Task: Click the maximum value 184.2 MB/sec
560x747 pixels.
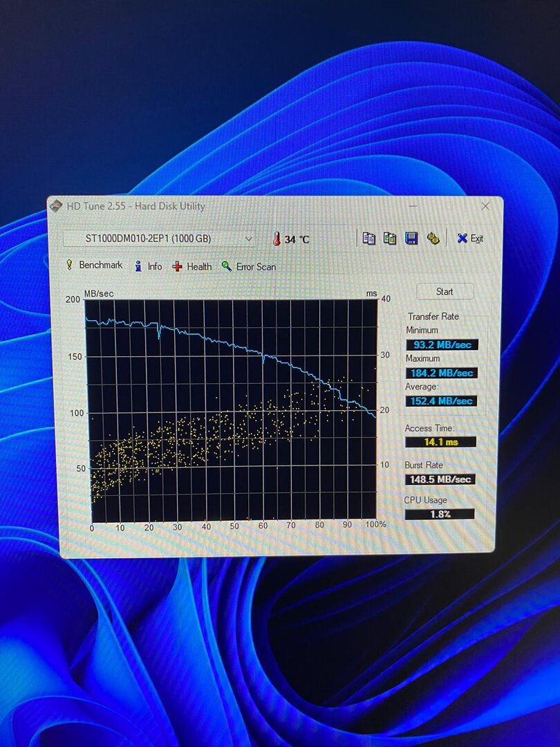Action: click(442, 373)
